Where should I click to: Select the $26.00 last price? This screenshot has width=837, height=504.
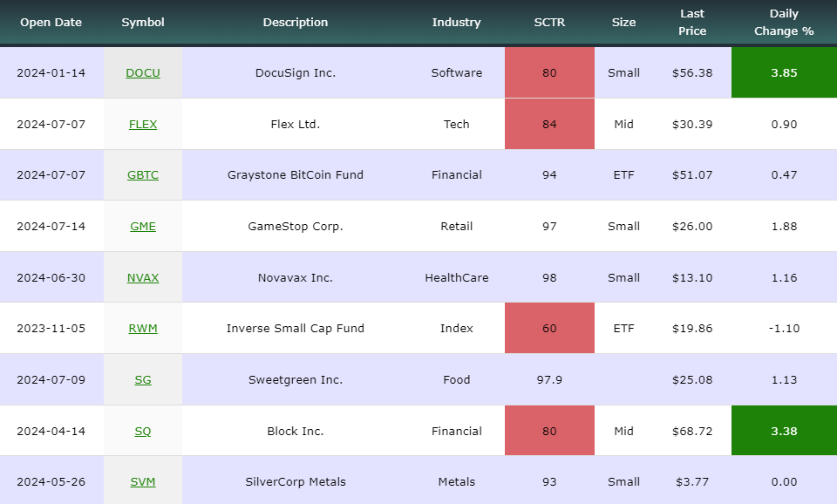(692, 227)
